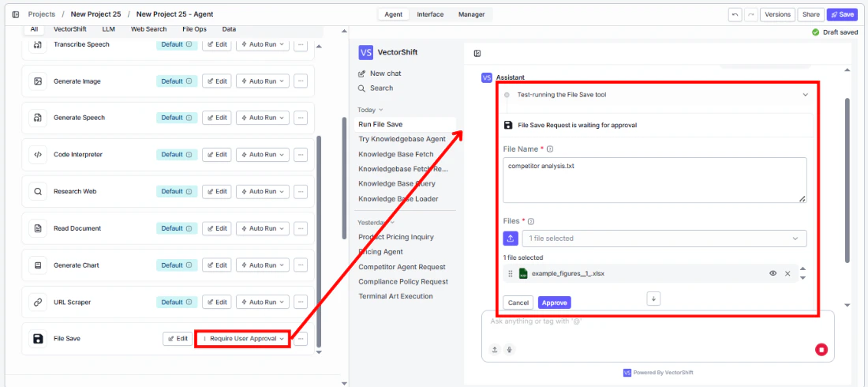This screenshot has height=387, width=868.
Task: Click the File Name text field
Action: [655, 180]
